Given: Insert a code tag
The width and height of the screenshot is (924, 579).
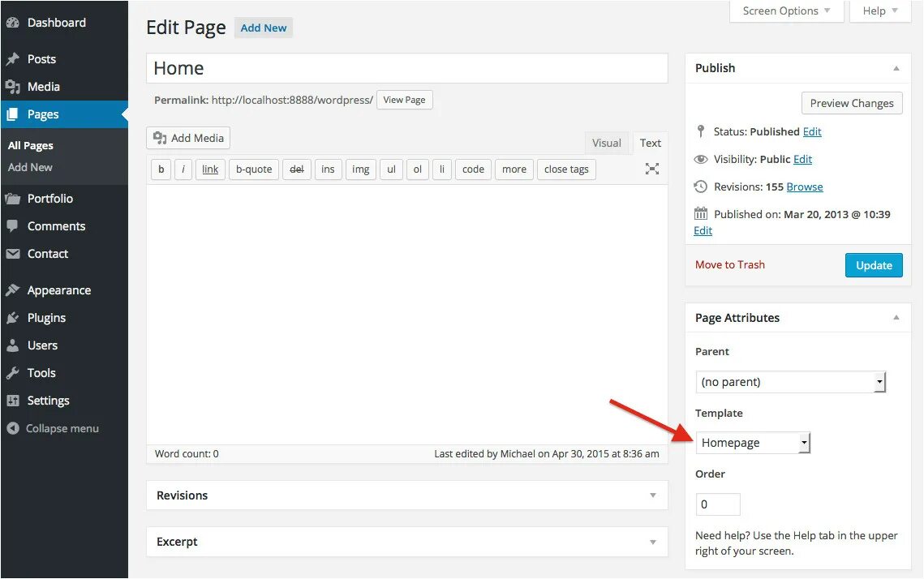Looking at the screenshot, I should [x=473, y=169].
